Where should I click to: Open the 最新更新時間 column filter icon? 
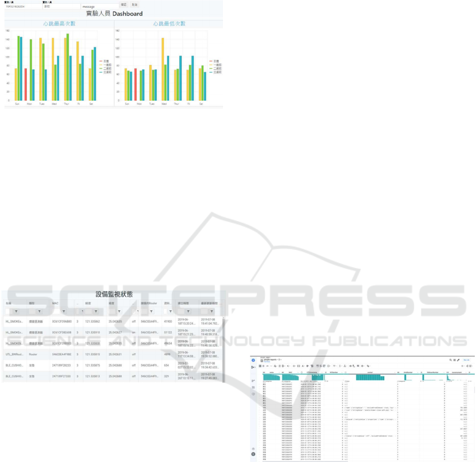click(x=212, y=311)
